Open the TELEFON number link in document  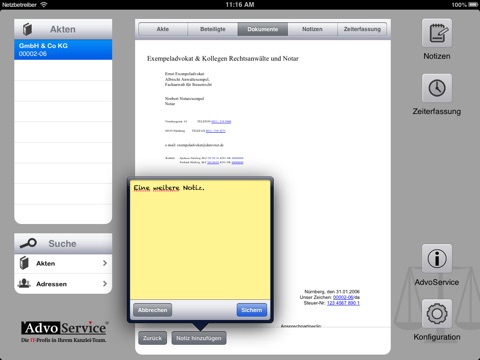221,122
